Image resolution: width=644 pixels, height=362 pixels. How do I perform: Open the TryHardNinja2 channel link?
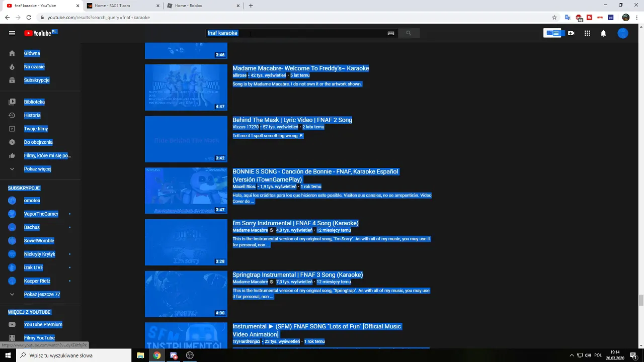tap(247, 341)
